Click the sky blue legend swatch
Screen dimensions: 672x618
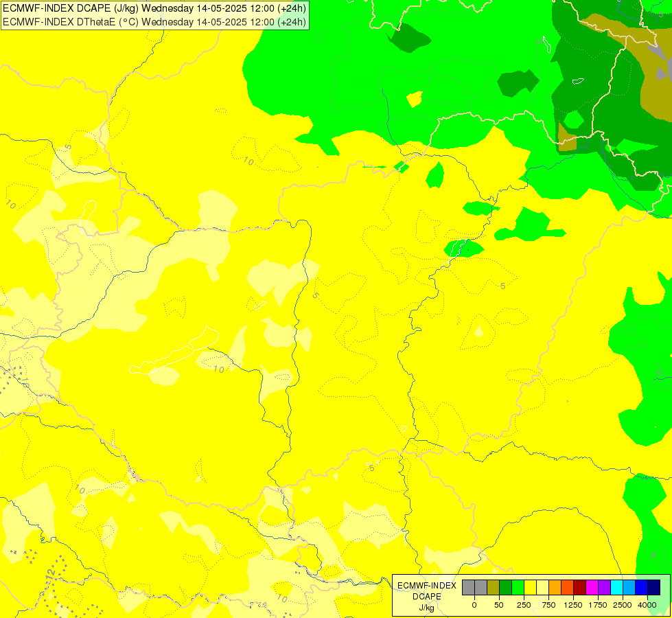[629, 588]
